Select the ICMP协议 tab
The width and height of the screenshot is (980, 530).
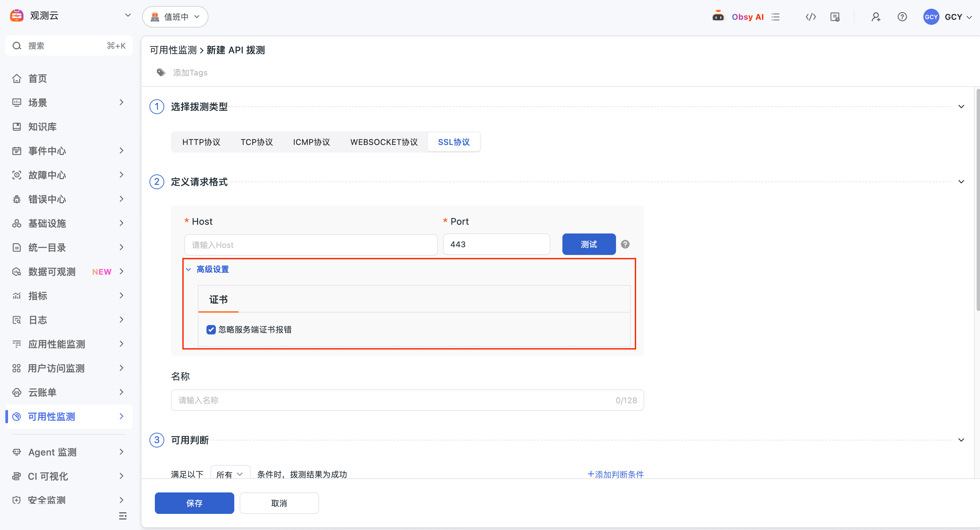[311, 142]
